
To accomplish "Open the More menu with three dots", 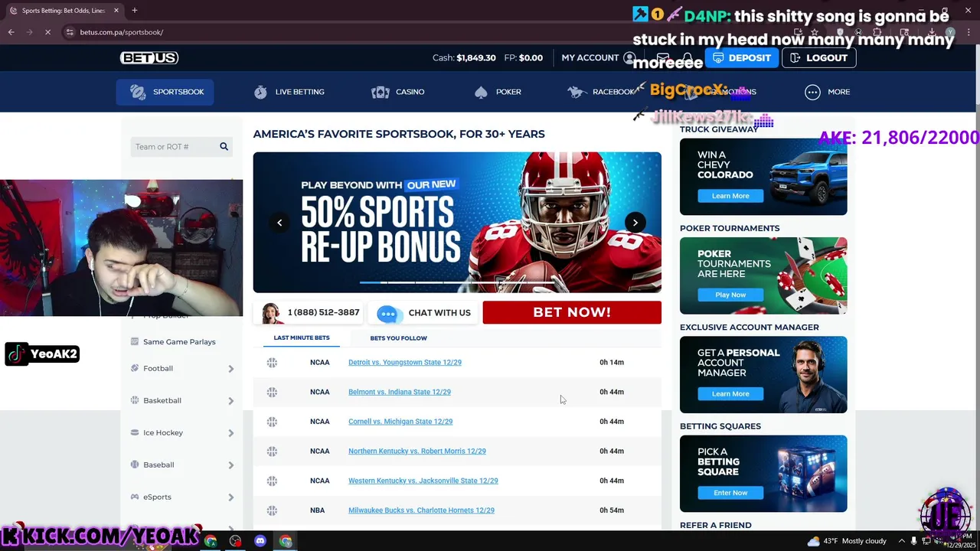I will click(x=828, y=92).
